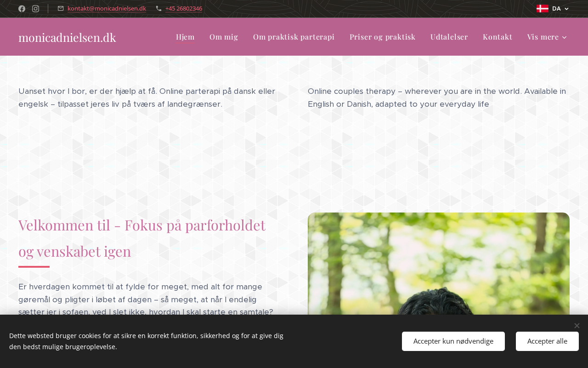588x368 pixels.
Task: Click the kontakt@monicadnielsen.dk email link
Action: tap(107, 8)
